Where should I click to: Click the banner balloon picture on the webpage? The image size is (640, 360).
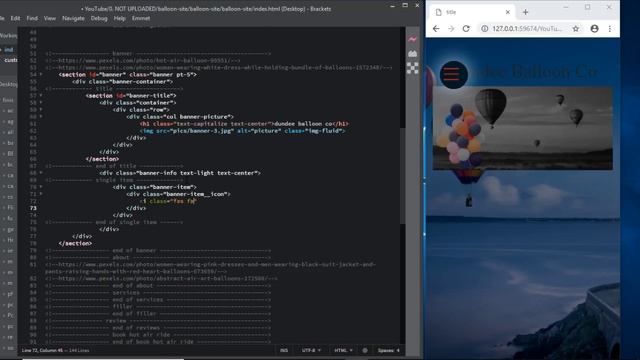point(522,128)
